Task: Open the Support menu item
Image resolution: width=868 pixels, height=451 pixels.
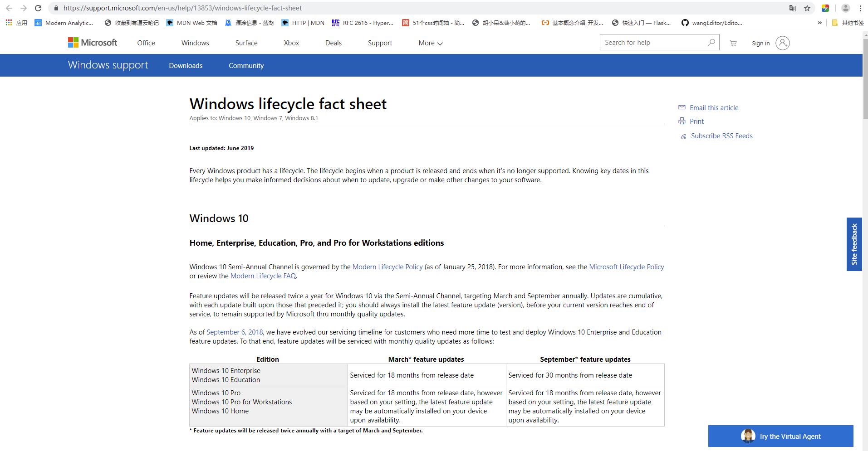Action: (380, 43)
